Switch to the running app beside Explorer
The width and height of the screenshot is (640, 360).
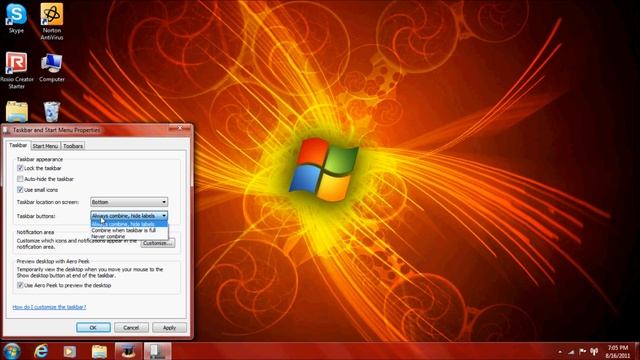(128, 351)
